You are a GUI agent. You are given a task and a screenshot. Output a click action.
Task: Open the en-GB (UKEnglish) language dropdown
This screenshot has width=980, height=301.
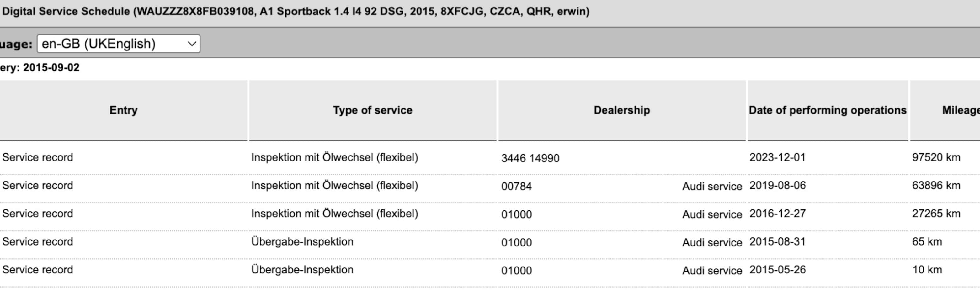(118, 44)
